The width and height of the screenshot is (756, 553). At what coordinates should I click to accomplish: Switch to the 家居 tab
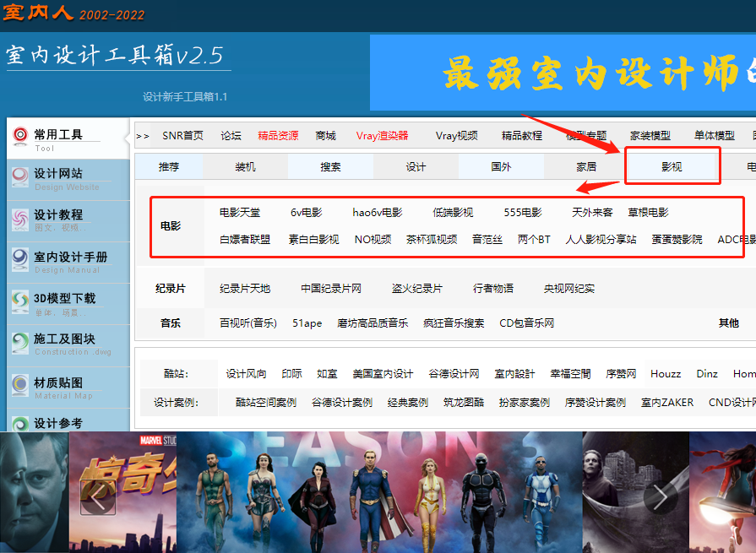[586, 166]
